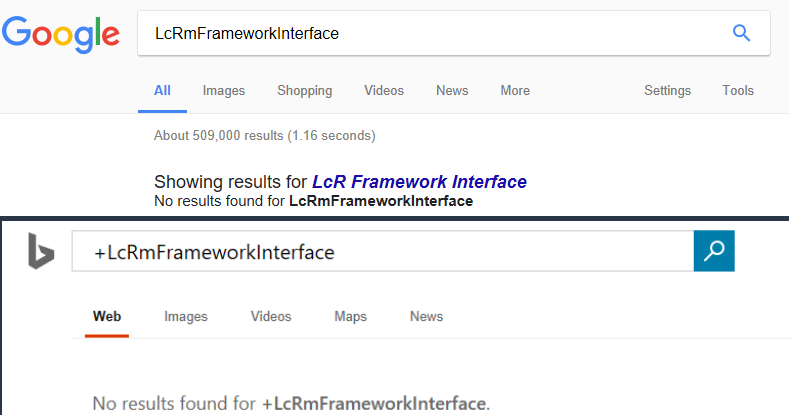Open the Videos tab in Google
792x415 pixels.
384,90
